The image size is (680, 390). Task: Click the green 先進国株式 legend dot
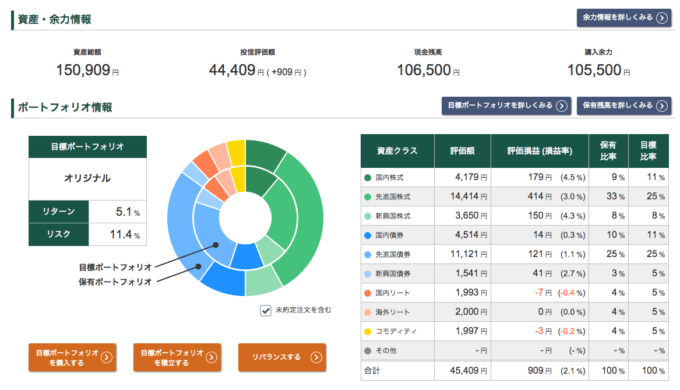[368, 197]
